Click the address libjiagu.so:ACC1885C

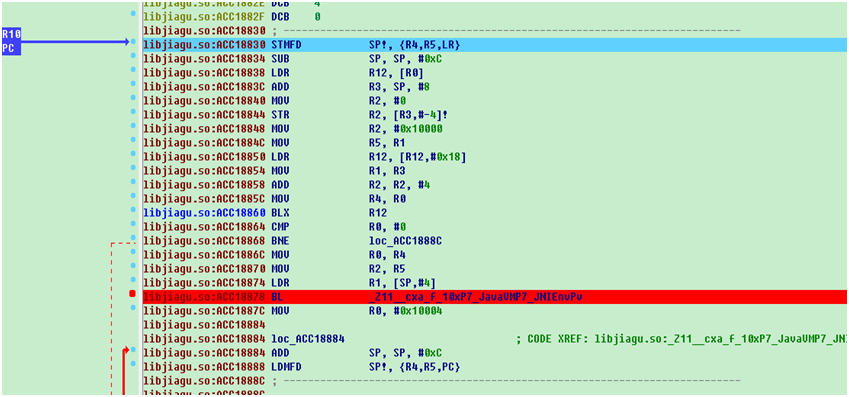pos(204,199)
